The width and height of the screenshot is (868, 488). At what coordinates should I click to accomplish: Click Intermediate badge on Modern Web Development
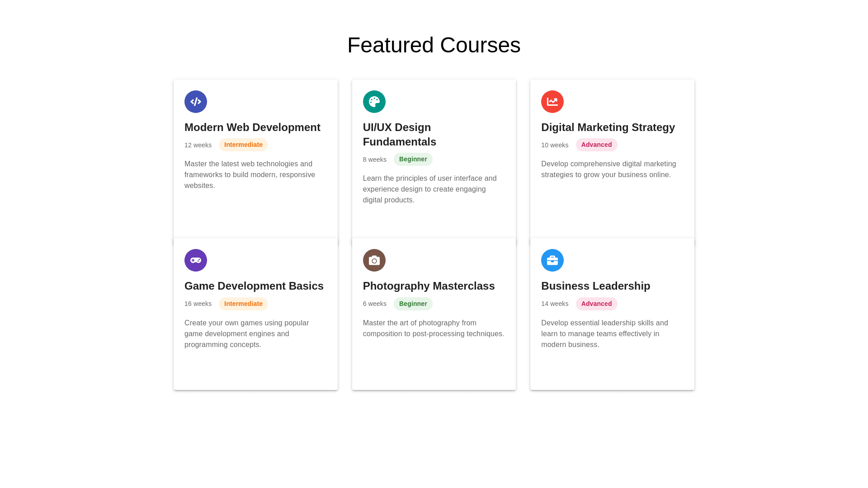pyautogui.click(x=243, y=145)
